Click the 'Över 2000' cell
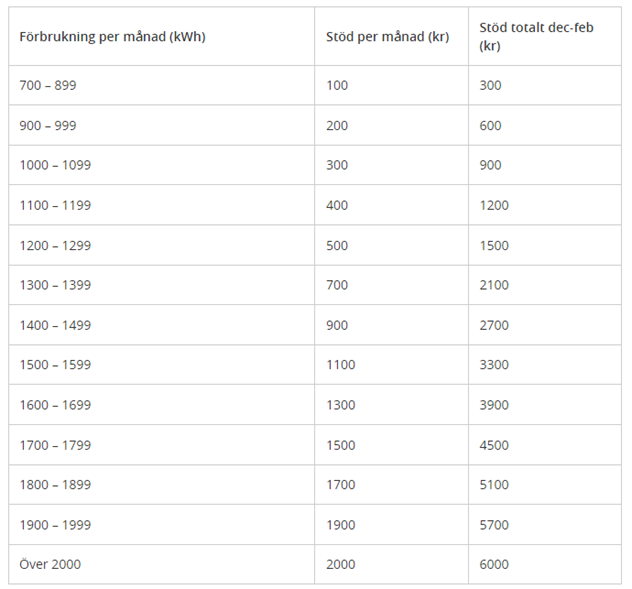Image resolution: width=632 pixels, height=589 pixels. click(50, 564)
